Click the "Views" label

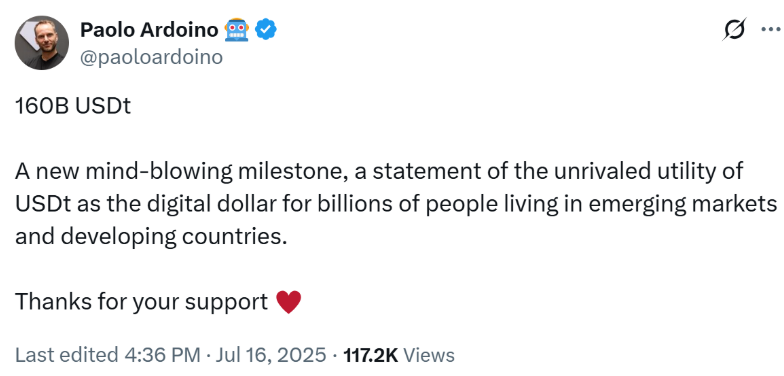click(428, 355)
